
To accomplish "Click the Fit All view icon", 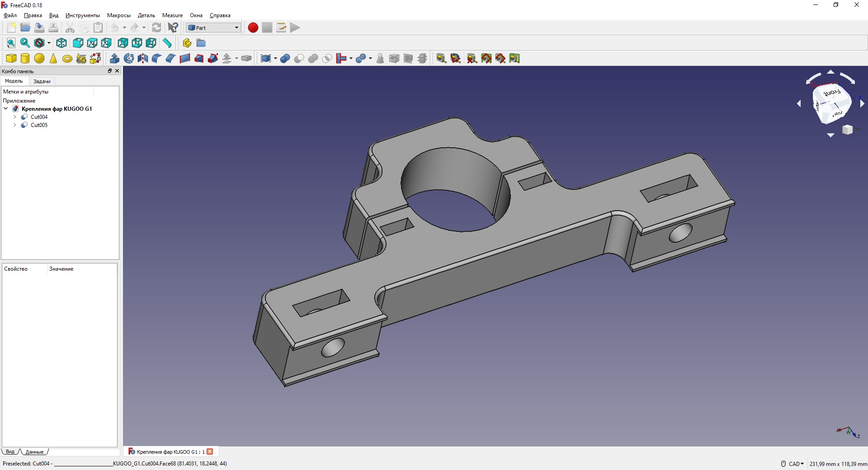I will [x=11, y=43].
